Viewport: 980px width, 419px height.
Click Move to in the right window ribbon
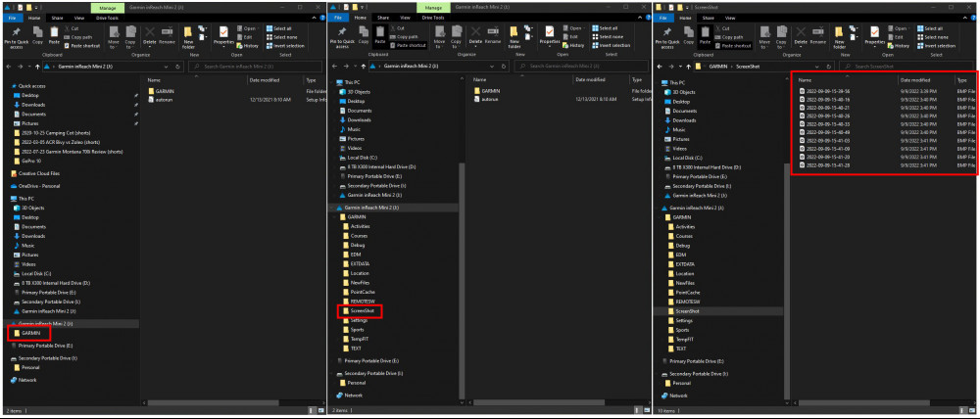point(765,37)
